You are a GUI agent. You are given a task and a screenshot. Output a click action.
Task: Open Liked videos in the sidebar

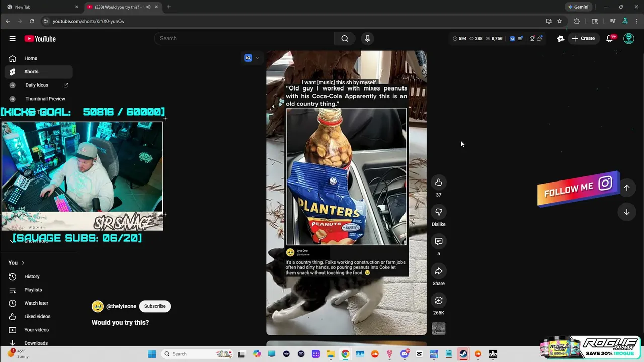click(x=38, y=316)
